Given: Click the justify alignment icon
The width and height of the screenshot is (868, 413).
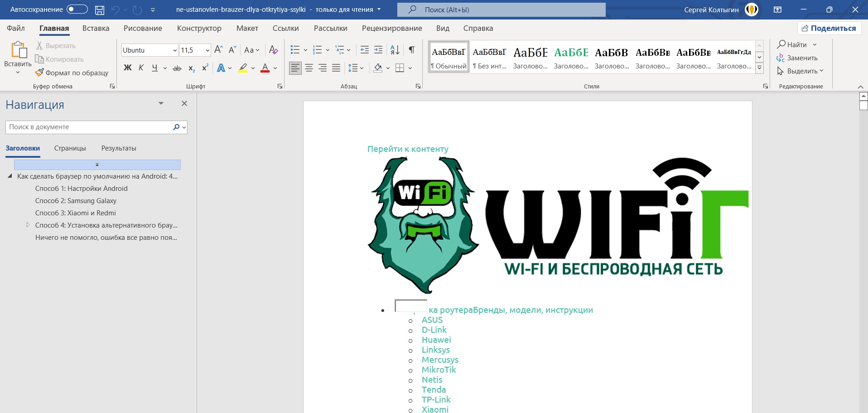Looking at the screenshot, I should coord(336,68).
